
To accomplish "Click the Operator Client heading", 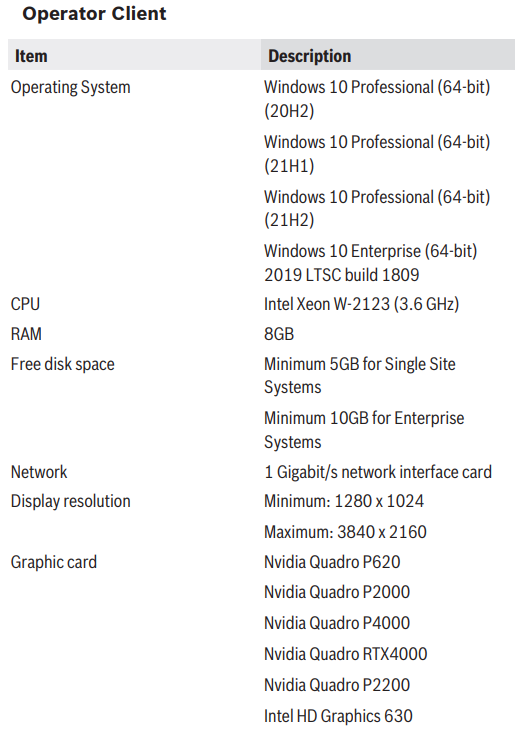I will pyautogui.click(x=94, y=14).
